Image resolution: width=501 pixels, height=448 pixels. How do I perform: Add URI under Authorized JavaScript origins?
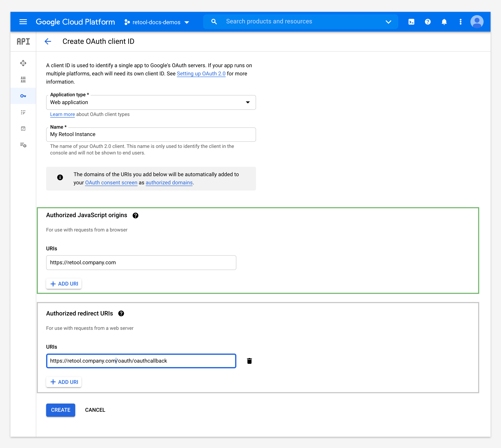(x=64, y=284)
